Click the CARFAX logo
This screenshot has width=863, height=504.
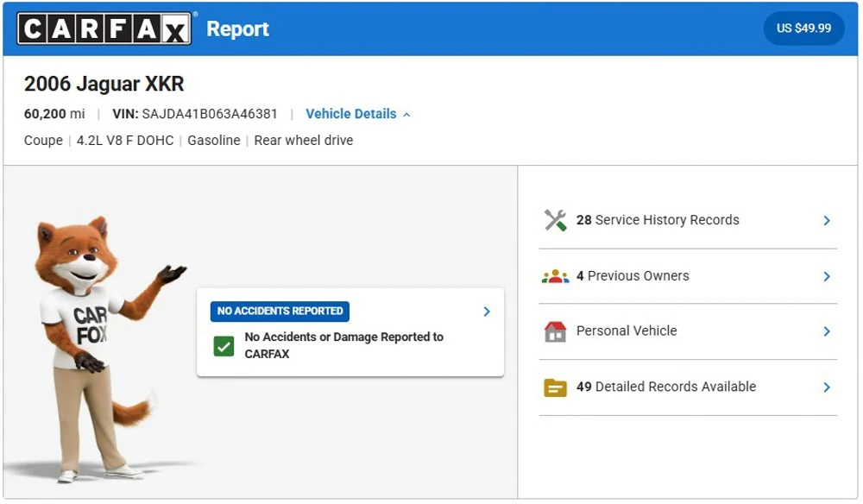[104, 28]
